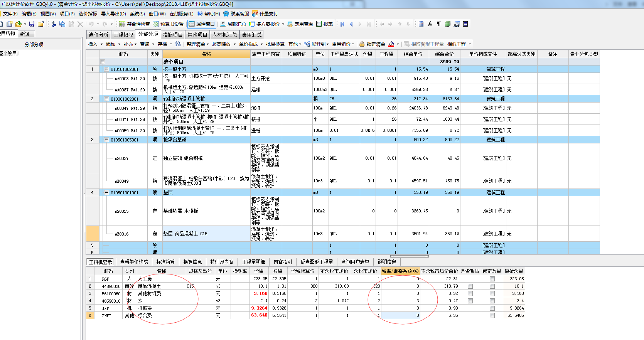Toggle 锁定数量 checkbox for 综合费 row
Image resolution: width=644 pixels, height=340 pixels.
point(492,315)
